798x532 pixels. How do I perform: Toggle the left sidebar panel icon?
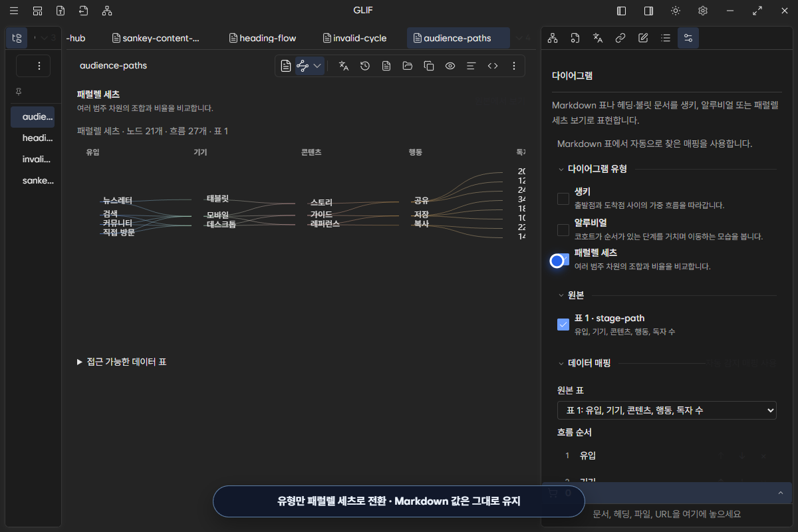(x=621, y=11)
